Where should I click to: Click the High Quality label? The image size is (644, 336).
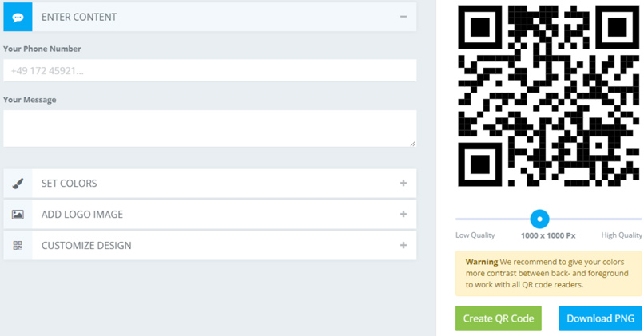(x=622, y=235)
